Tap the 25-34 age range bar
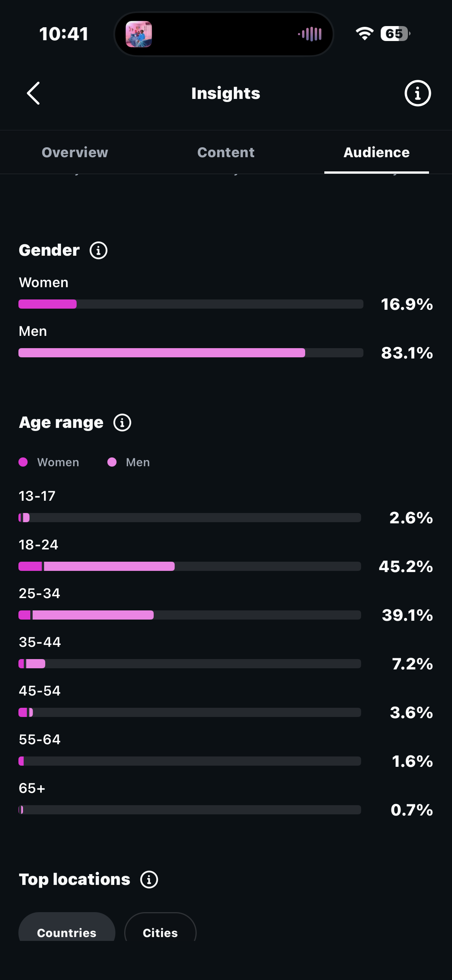Image resolution: width=452 pixels, height=980 pixels. 190,615
